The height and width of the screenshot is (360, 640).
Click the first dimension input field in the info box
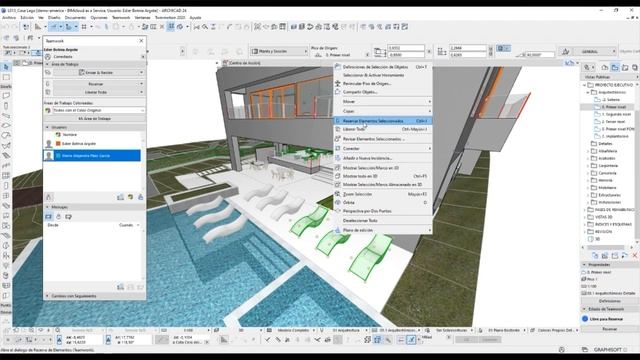point(406,48)
